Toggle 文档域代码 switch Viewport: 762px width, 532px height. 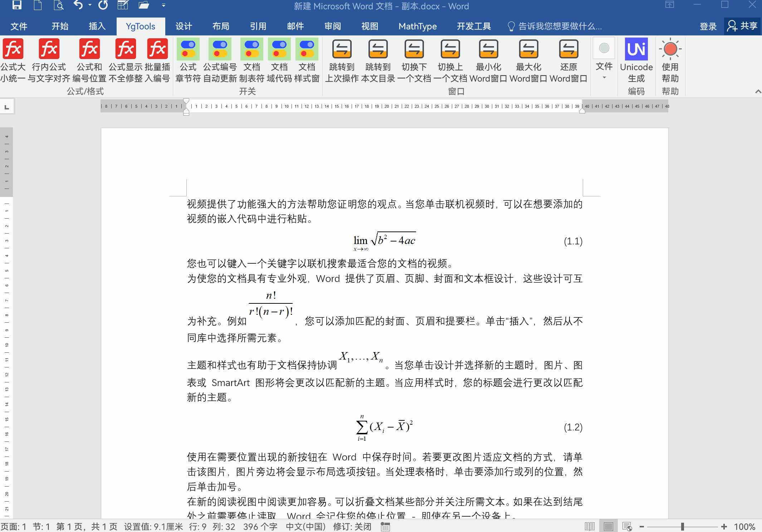tap(279, 49)
